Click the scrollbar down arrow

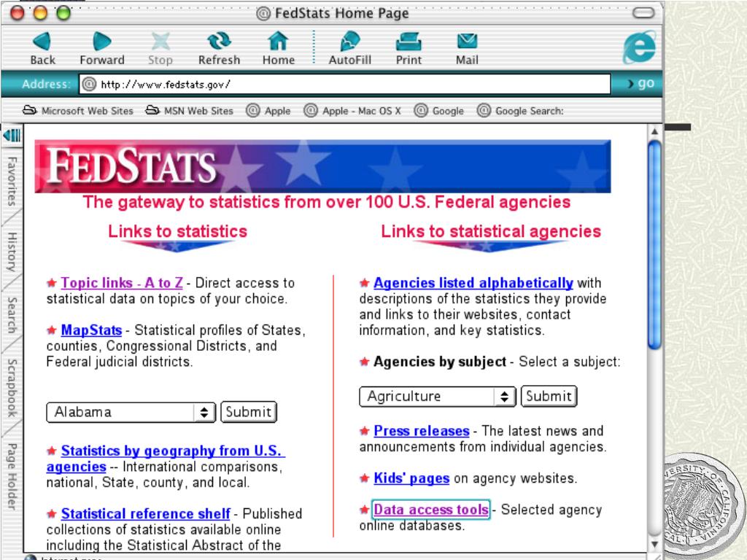coord(654,544)
